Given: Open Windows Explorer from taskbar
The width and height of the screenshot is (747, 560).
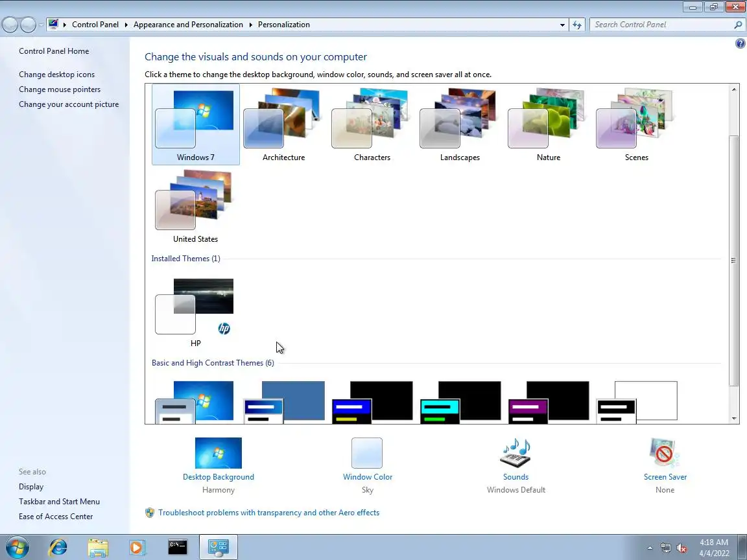Looking at the screenshot, I should [98, 547].
